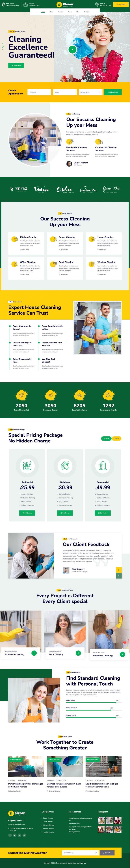This screenshot has width=130, height=868.
Task: Click the phone call icon in header
Action: click(97, 4)
